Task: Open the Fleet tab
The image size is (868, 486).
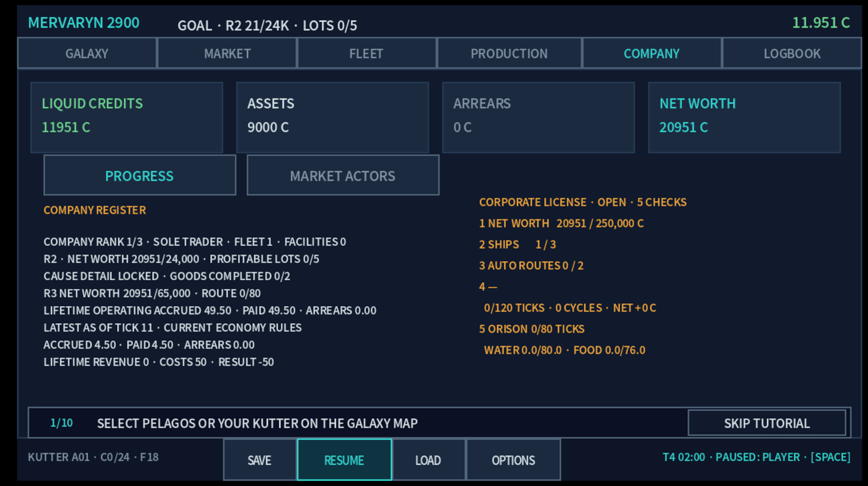Action: pyautogui.click(x=367, y=54)
